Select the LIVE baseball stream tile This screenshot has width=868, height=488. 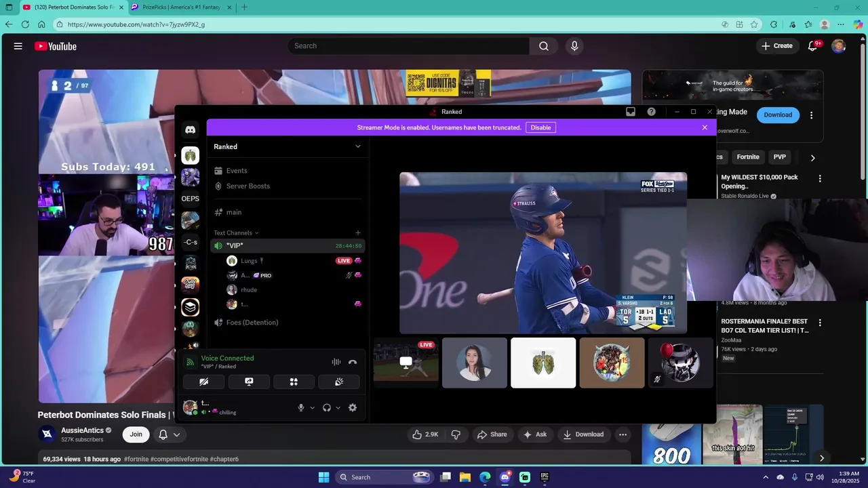click(406, 363)
